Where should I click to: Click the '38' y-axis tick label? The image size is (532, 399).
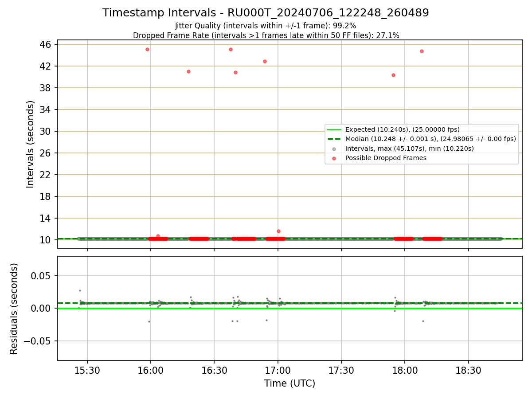pyautogui.click(x=46, y=88)
